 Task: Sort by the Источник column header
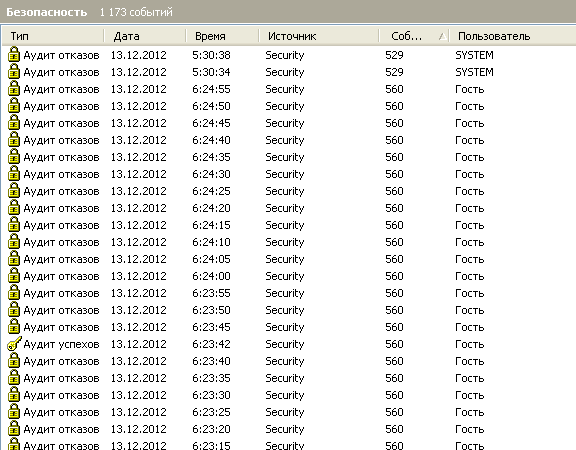(319, 36)
